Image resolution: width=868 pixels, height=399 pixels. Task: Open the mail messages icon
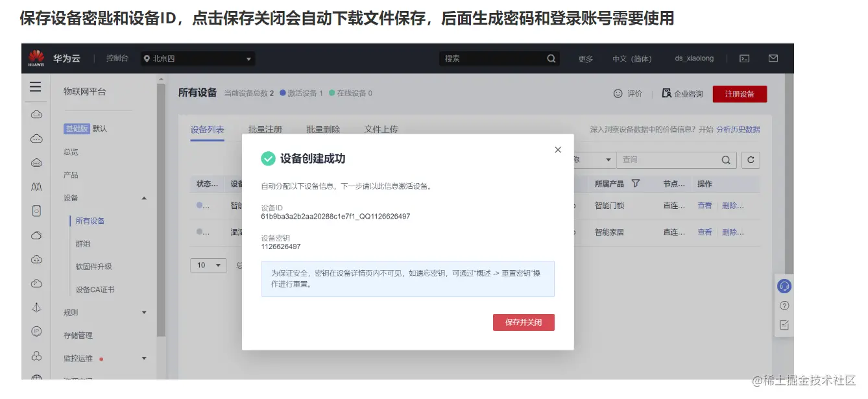click(x=773, y=58)
